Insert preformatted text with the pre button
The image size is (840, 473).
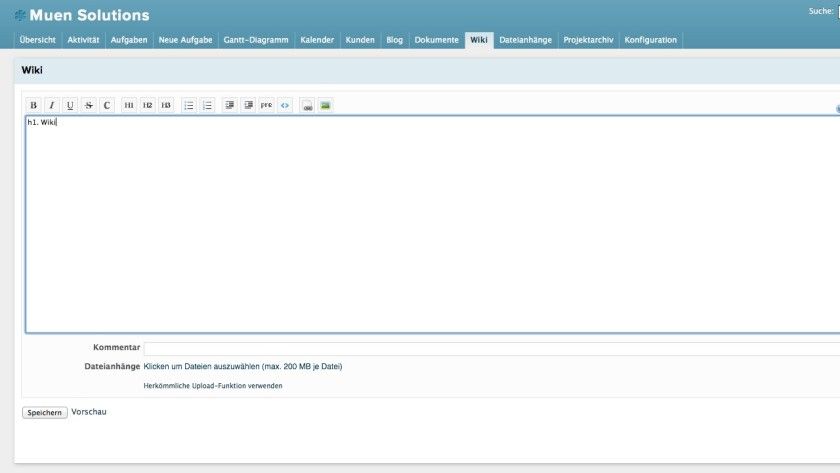click(x=266, y=105)
